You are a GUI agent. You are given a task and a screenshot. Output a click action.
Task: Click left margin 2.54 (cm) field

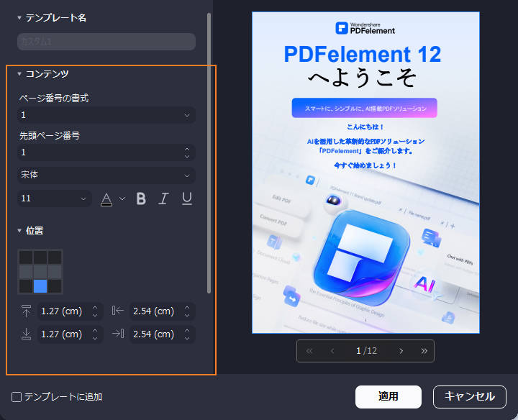[162, 311]
